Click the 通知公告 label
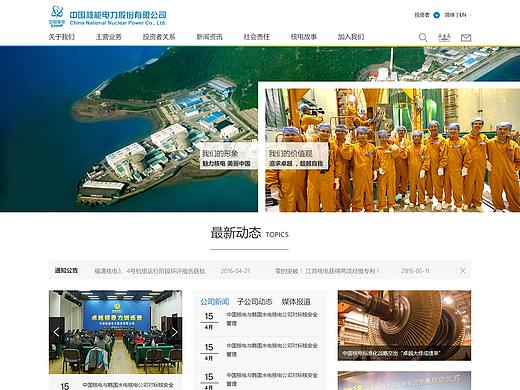520x390 pixels. pyautogui.click(x=66, y=270)
